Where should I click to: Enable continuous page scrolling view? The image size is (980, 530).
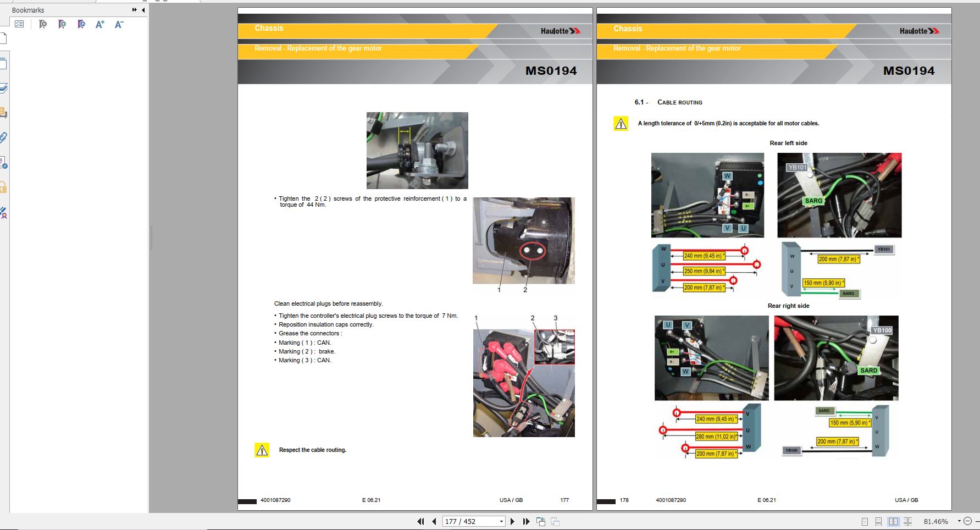click(878, 521)
